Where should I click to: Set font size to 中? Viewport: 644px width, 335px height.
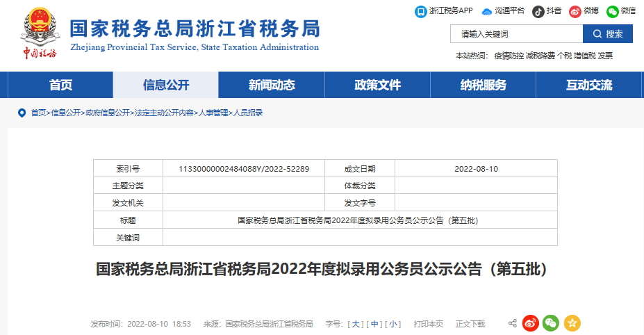coord(374,324)
